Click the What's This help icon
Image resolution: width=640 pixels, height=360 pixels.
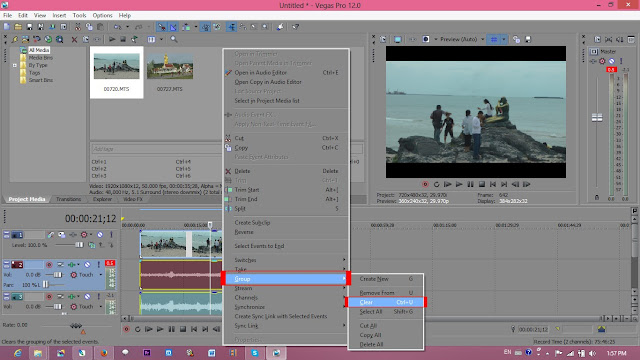coord(296,27)
